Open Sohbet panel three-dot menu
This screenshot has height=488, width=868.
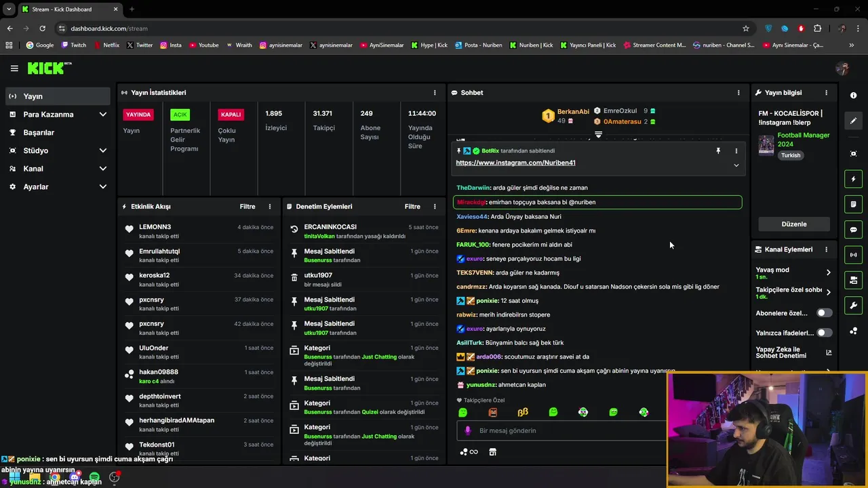738,92
